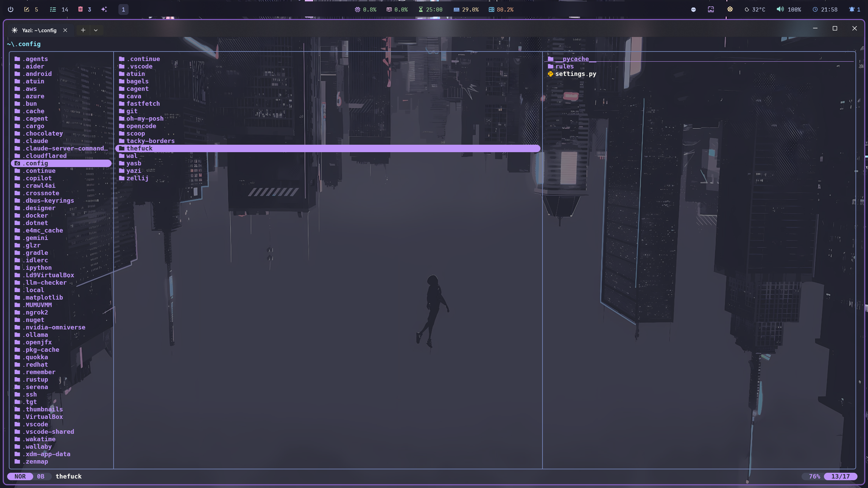Select the .continue folder in middle pane
868x488 pixels.
tap(328, 59)
